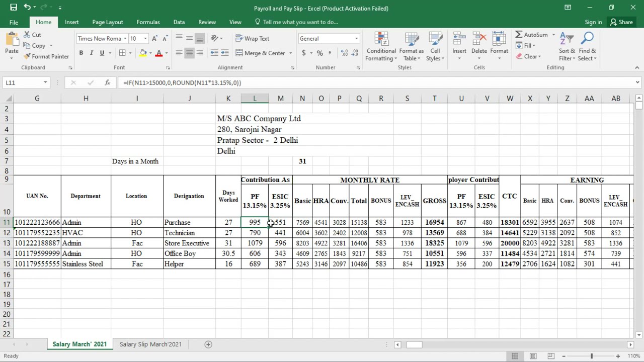Switch to Page Layout tab
The width and height of the screenshot is (644, 362).
[x=107, y=22]
